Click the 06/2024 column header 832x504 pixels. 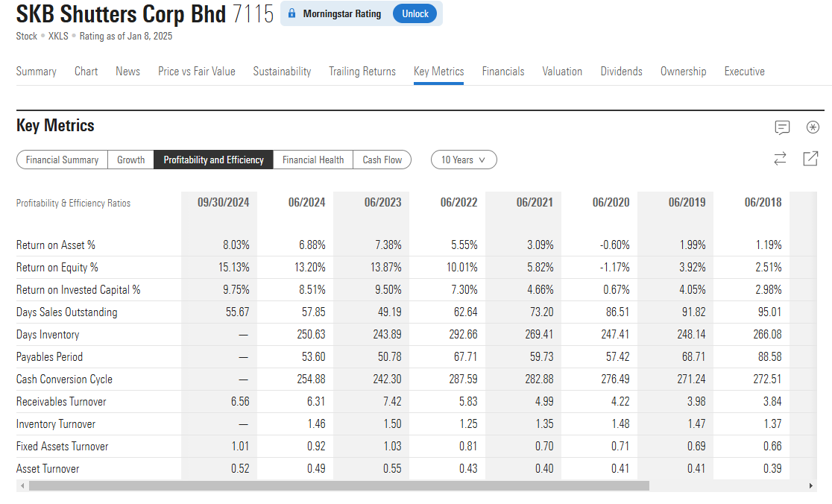coord(306,203)
